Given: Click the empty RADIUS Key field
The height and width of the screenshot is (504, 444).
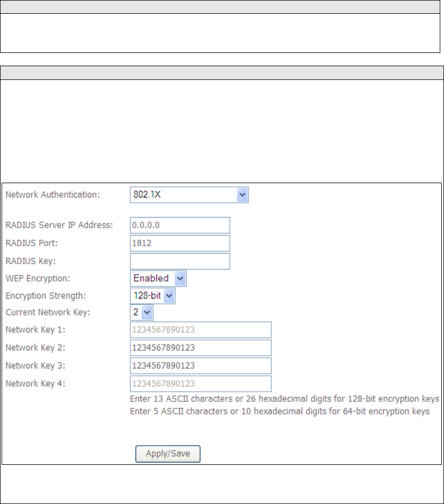Looking at the screenshot, I should pyautogui.click(x=180, y=262).
